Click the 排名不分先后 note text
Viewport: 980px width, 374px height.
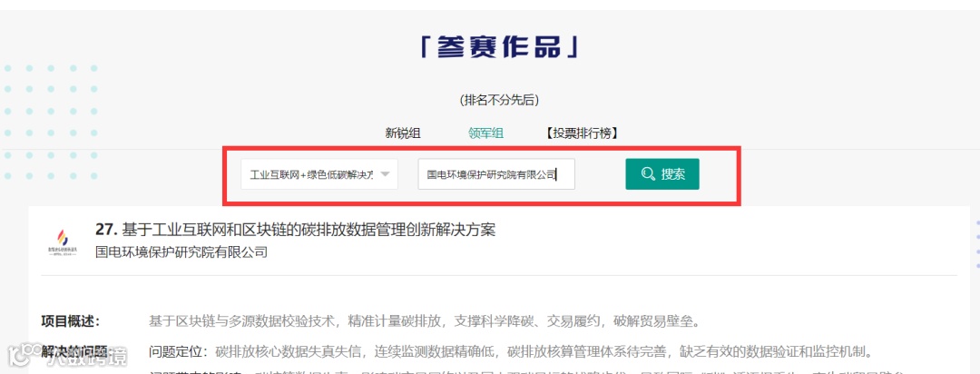499,100
